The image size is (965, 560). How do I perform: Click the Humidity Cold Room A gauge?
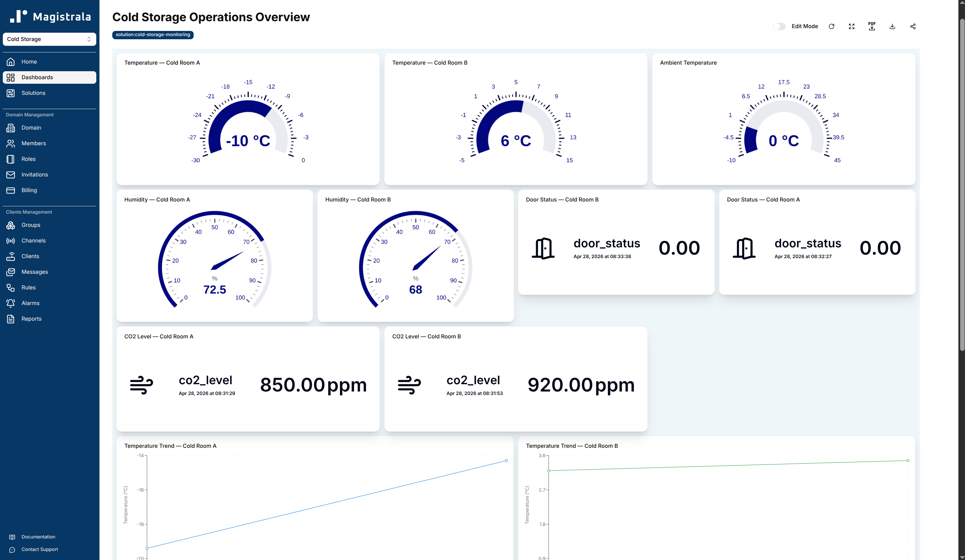(215, 260)
